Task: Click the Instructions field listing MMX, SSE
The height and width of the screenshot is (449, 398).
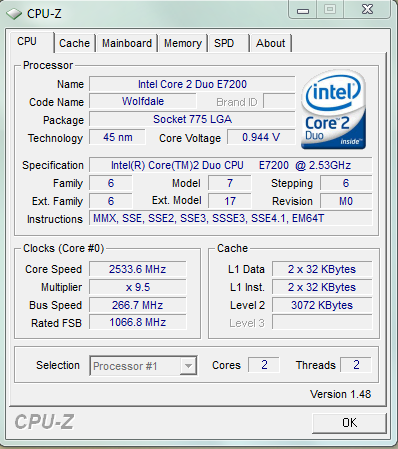Action: [230, 218]
